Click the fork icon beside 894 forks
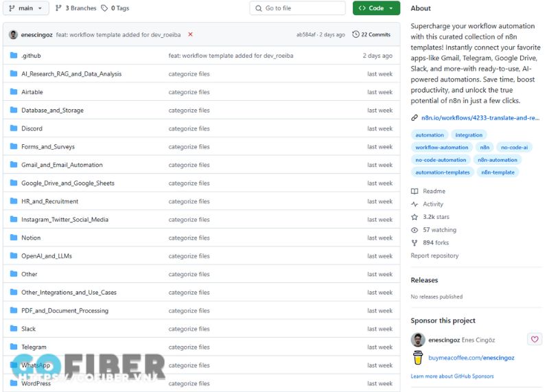Image resolution: width=549 pixels, height=392 pixels. pos(414,243)
